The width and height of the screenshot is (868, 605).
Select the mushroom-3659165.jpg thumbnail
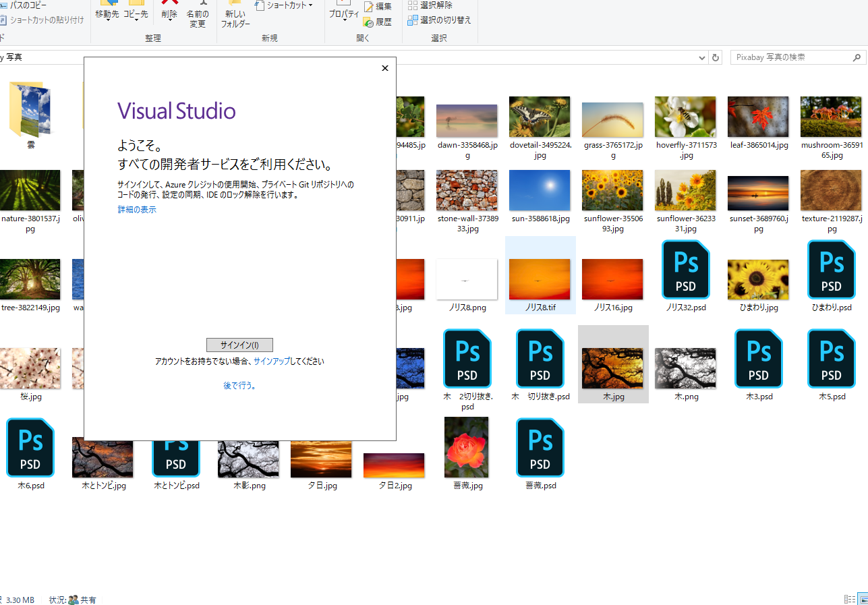point(831,117)
